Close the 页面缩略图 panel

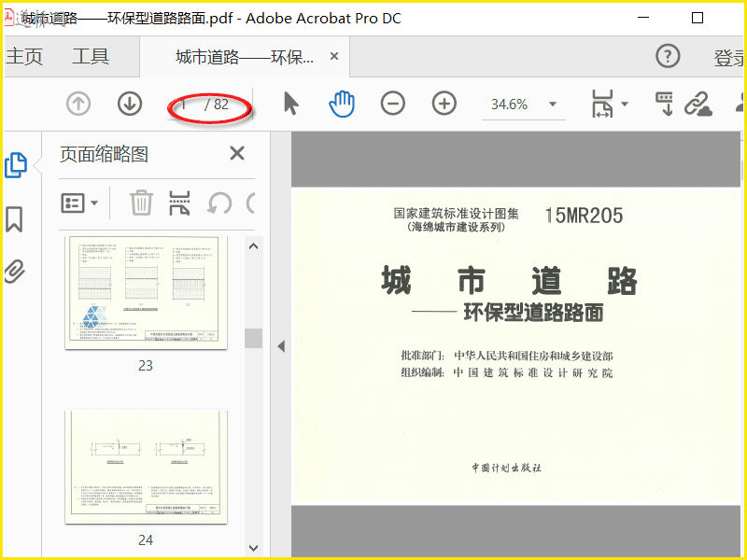(x=237, y=153)
